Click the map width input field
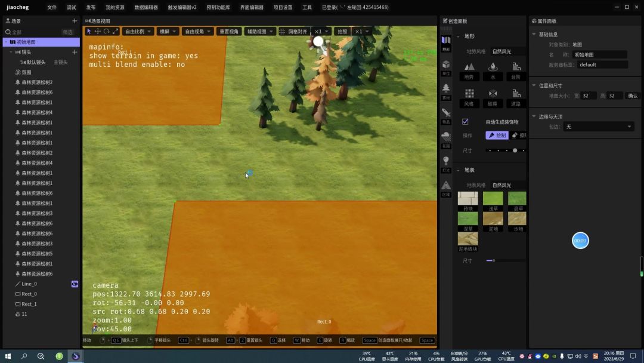Image resolution: width=644 pixels, height=363 pixels. click(x=588, y=96)
